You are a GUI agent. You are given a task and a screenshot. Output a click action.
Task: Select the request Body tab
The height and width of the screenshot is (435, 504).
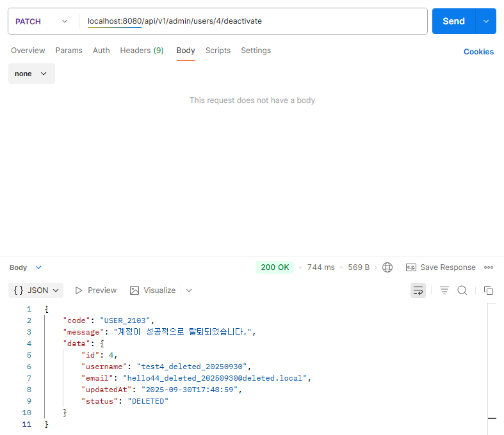coord(186,51)
